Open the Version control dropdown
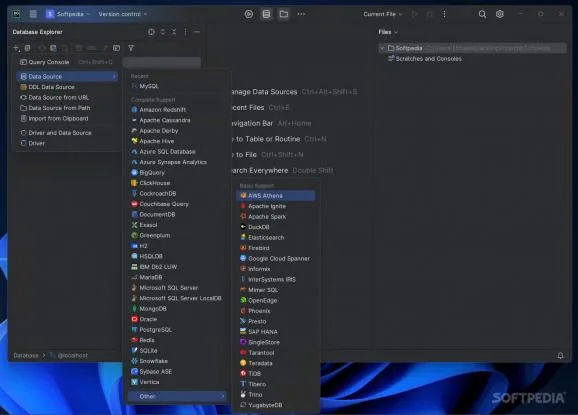The height and width of the screenshot is (415, 578). click(x=122, y=14)
